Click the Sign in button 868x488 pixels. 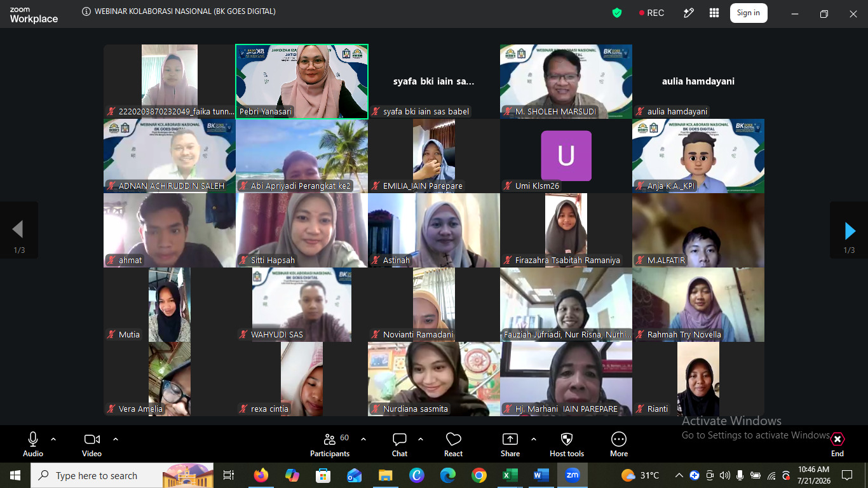[749, 13]
